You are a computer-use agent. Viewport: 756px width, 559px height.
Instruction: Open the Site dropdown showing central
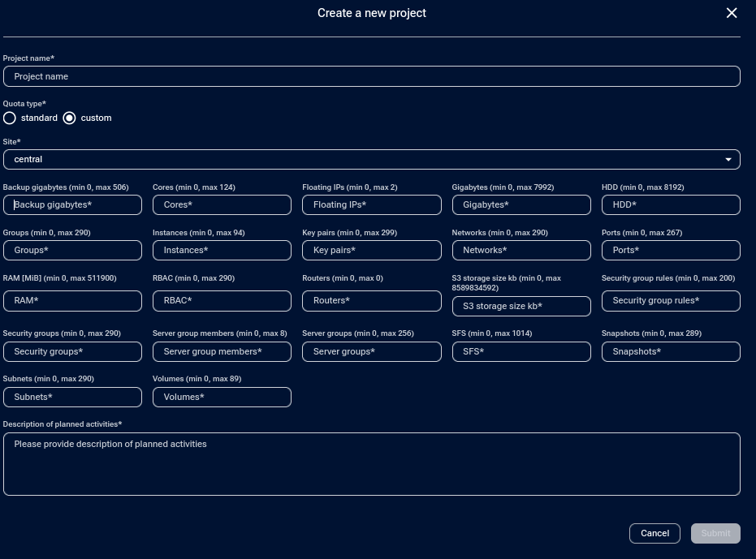point(371,160)
